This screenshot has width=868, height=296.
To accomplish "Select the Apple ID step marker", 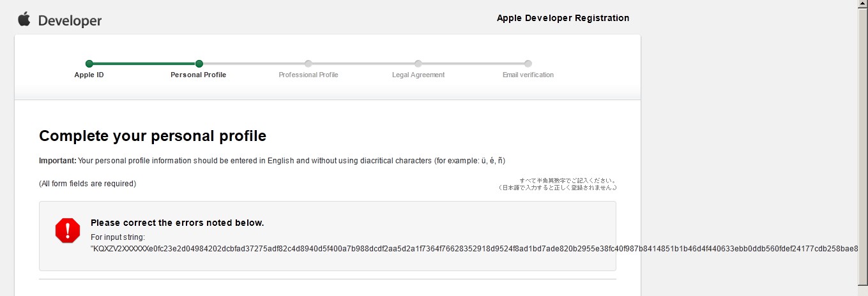I will click(x=89, y=63).
